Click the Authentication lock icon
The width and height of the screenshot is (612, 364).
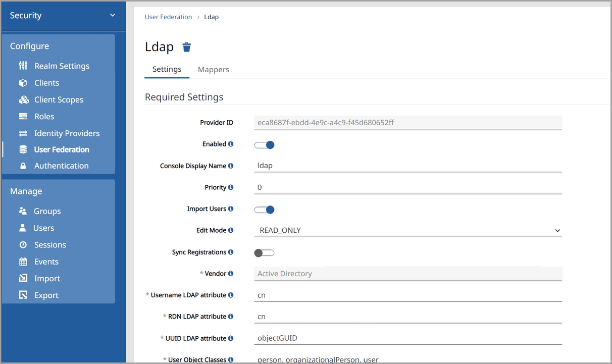pos(23,166)
